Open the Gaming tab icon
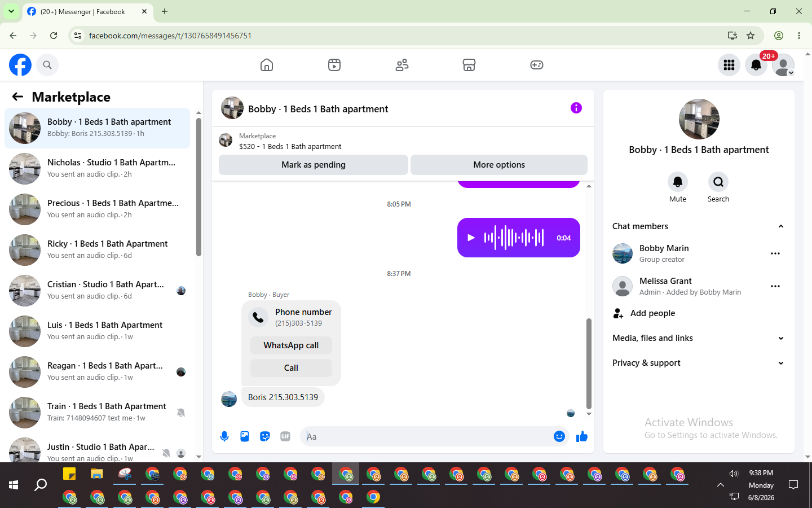Screen dimensions: 812x508 537,65
